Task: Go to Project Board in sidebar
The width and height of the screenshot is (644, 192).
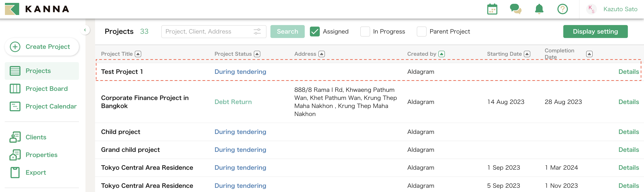Action: [x=46, y=89]
